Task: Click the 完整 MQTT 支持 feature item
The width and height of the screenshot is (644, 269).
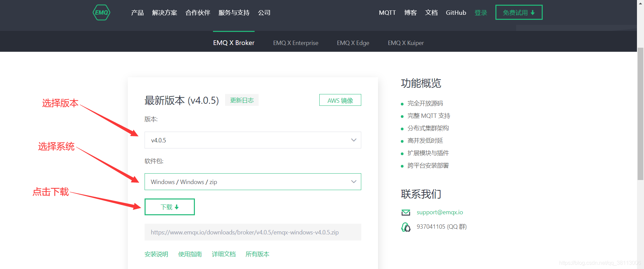Action: pos(429,116)
